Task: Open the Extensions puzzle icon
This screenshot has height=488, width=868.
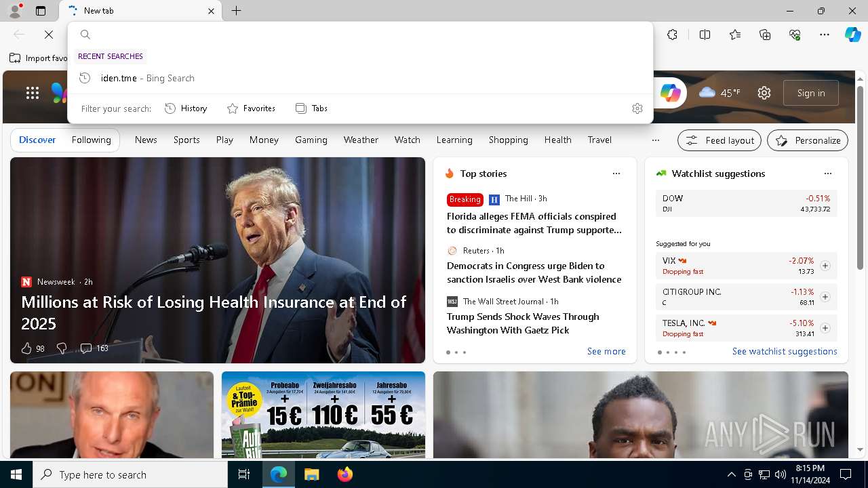Action: click(x=672, y=35)
